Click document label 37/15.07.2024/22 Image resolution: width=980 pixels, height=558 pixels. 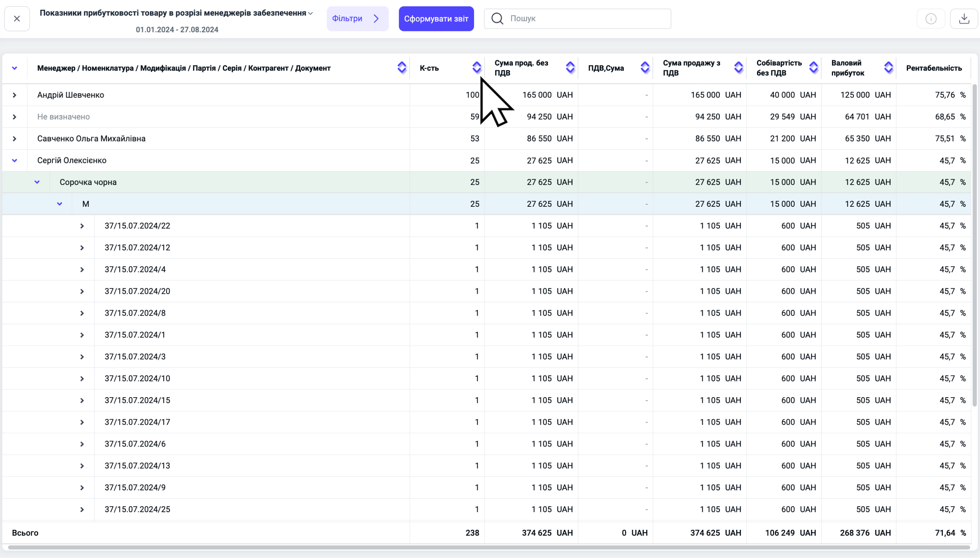pos(137,226)
